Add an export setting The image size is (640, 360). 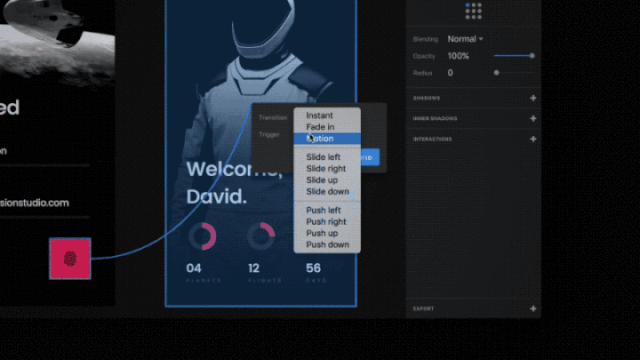pos(533,309)
